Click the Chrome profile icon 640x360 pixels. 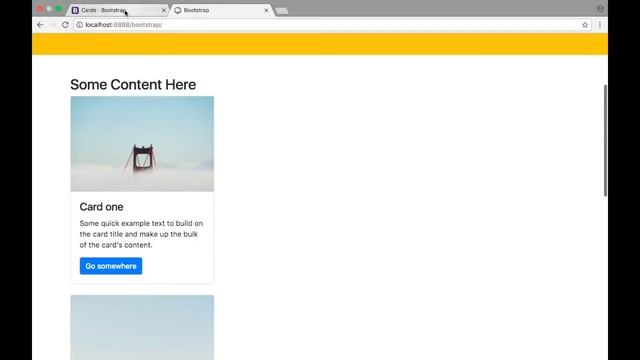tap(600, 9)
